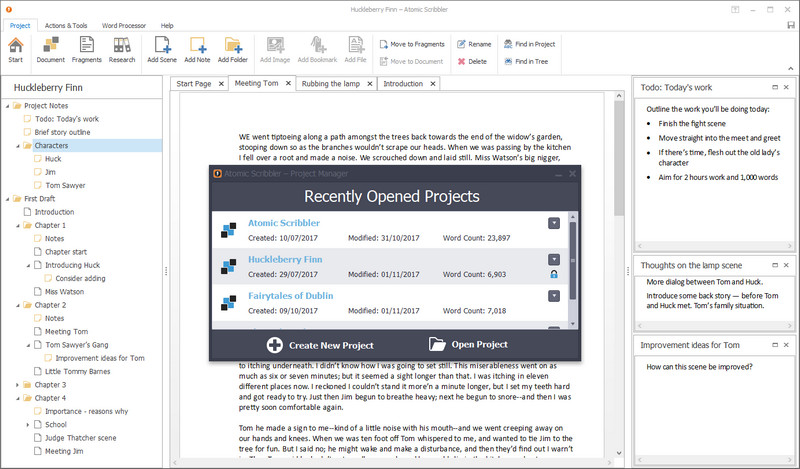Open options dropdown for Fairytales of Dublin
Viewport: 800px width, 469px height.
coord(554,296)
